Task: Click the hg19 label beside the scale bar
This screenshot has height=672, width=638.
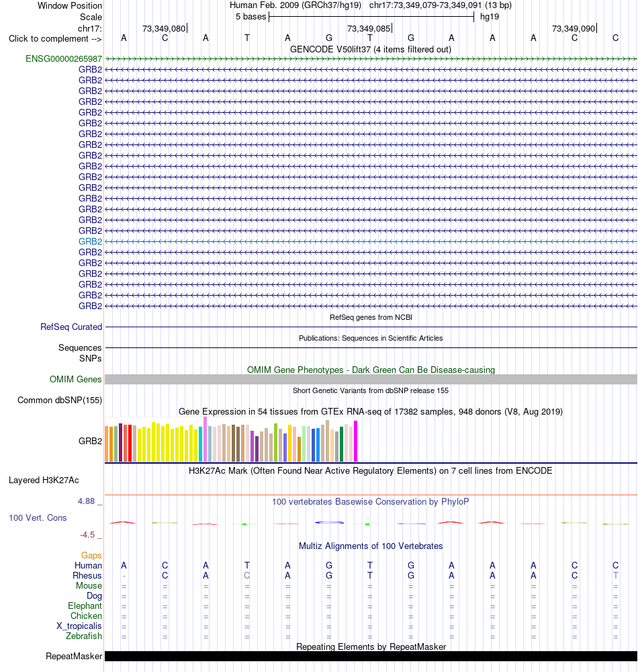Action: click(x=490, y=17)
